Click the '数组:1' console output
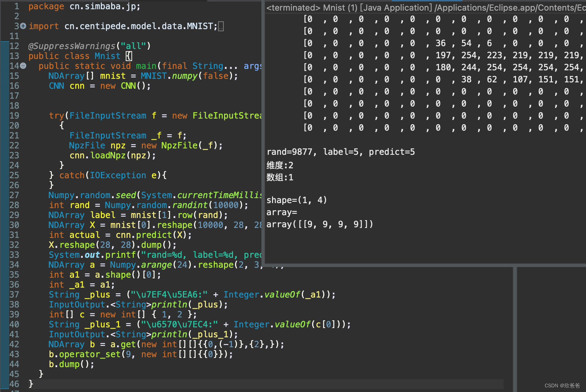Image resolution: width=586 pixels, height=392 pixels. point(280,177)
